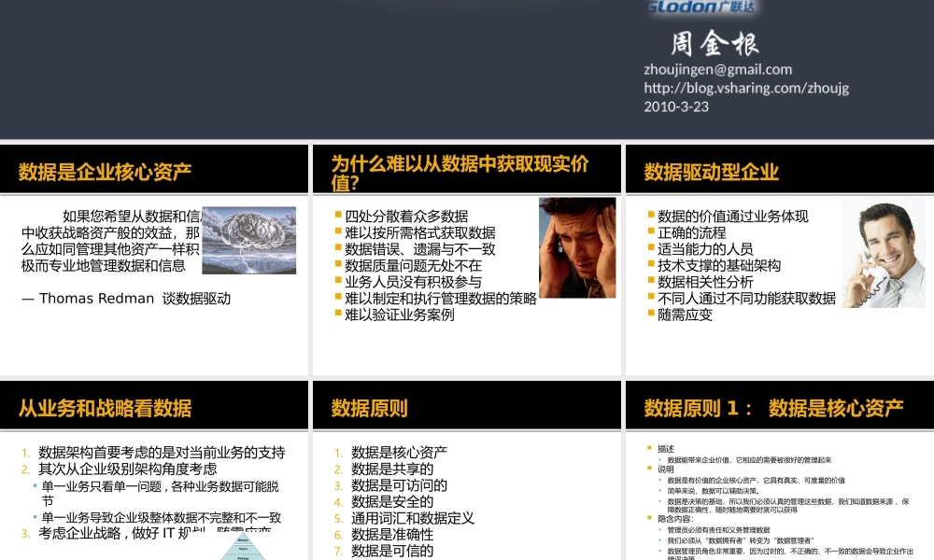
Task: Click the bullet 不同人通过不同功能获取数据
Action: tap(746, 299)
